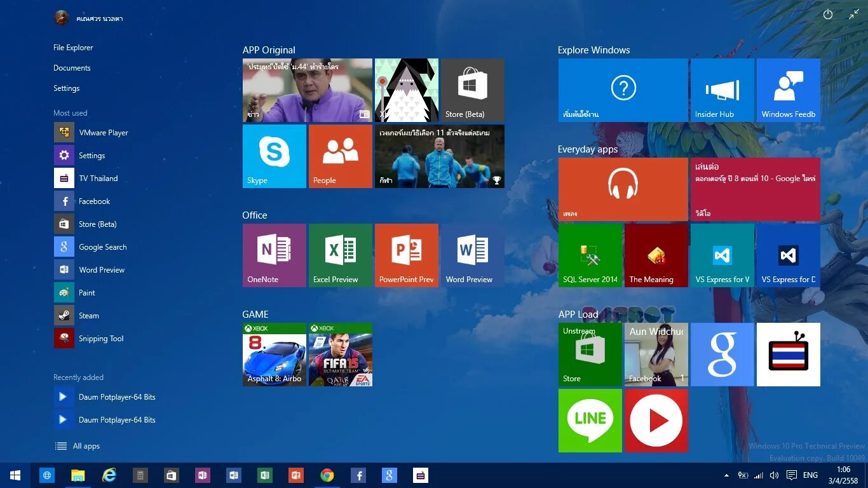This screenshot has width=868, height=488.
Task: Open the ENG language selector
Action: point(810,475)
